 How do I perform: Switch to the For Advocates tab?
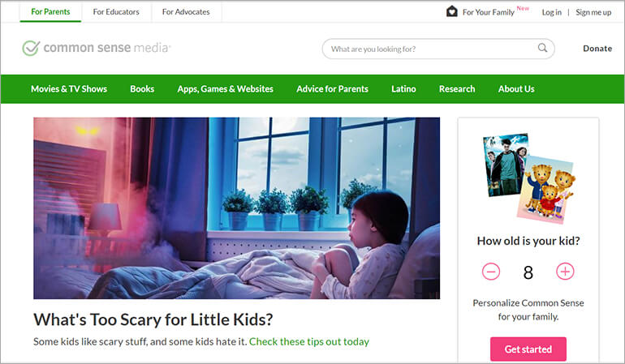[186, 12]
